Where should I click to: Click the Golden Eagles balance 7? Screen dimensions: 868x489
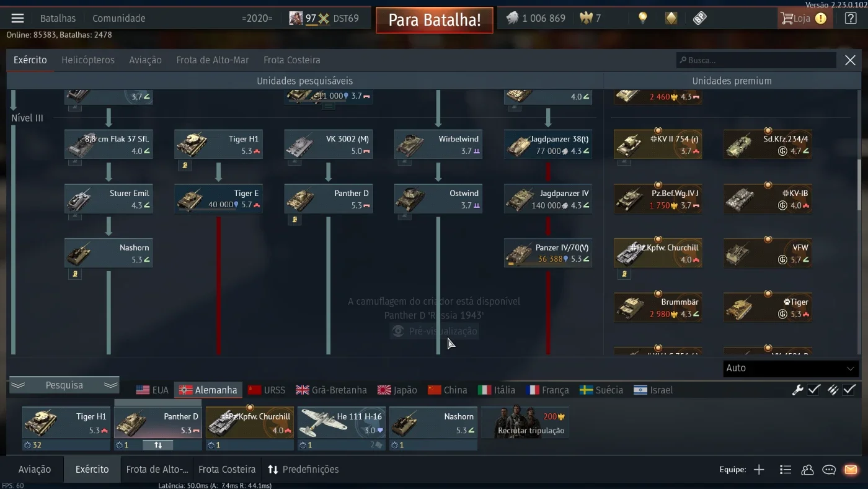[x=590, y=18]
